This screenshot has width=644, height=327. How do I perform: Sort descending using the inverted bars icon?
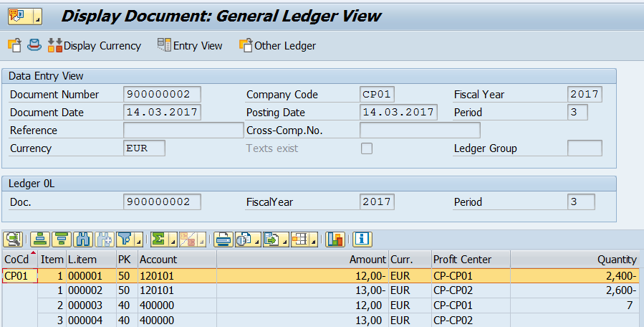click(x=61, y=239)
